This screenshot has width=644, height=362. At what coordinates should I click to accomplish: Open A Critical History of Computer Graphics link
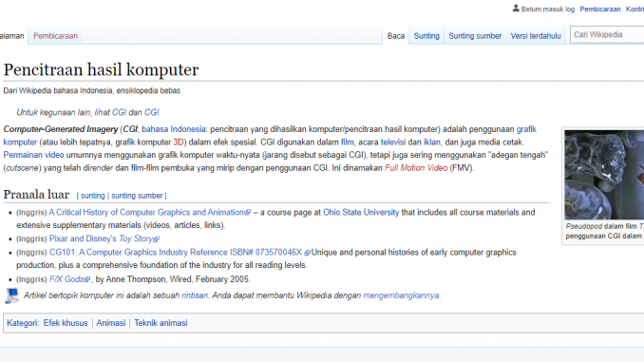coord(149,213)
